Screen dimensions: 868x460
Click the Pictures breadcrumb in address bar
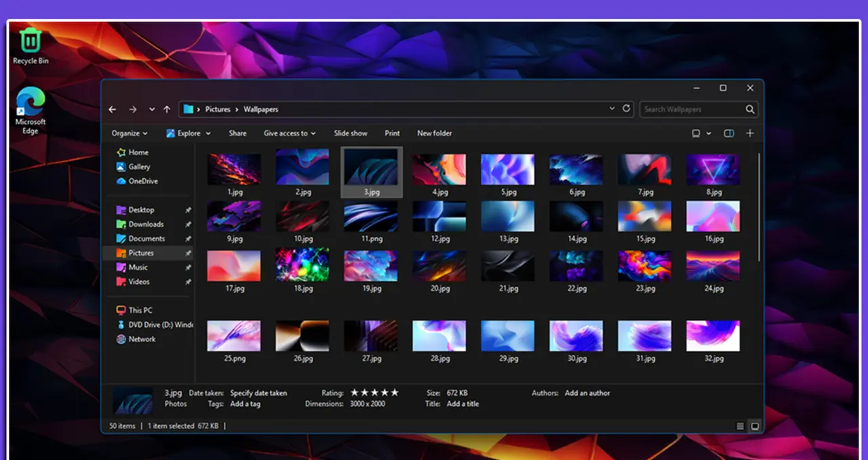point(218,109)
